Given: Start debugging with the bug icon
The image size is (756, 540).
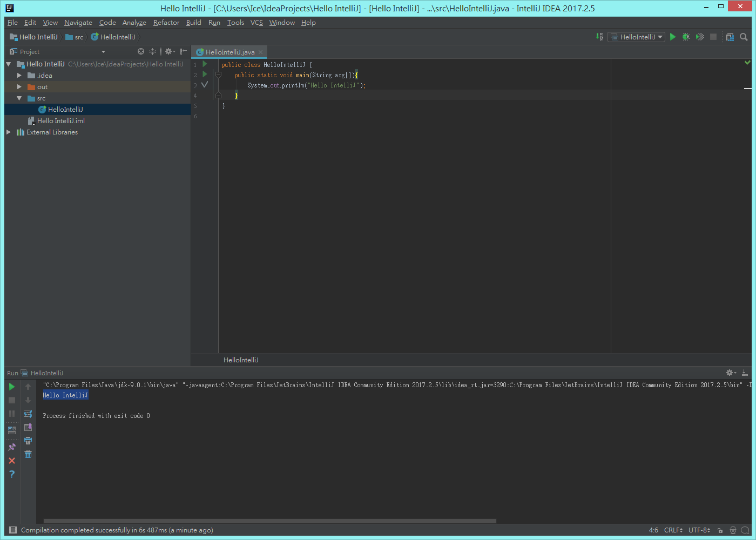Looking at the screenshot, I should [686, 37].
